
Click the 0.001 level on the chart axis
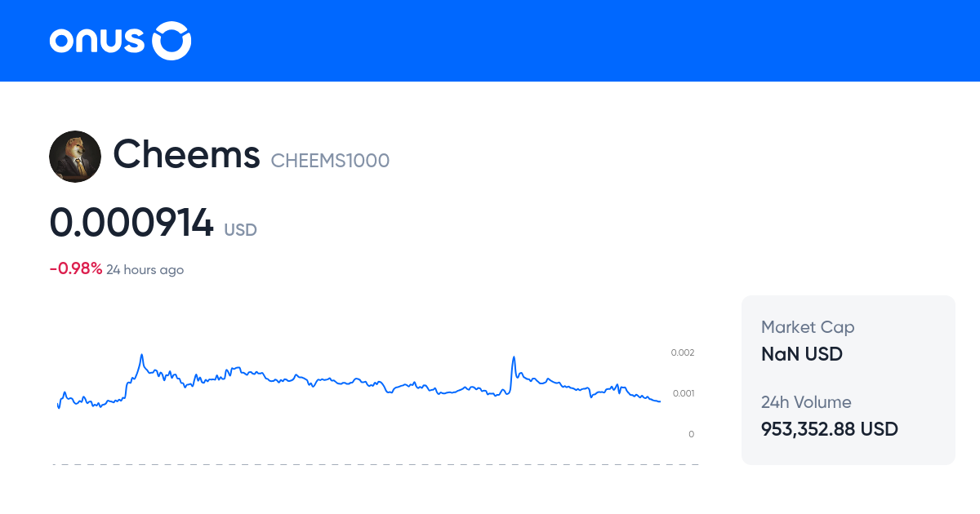click(x=683, y=393)
